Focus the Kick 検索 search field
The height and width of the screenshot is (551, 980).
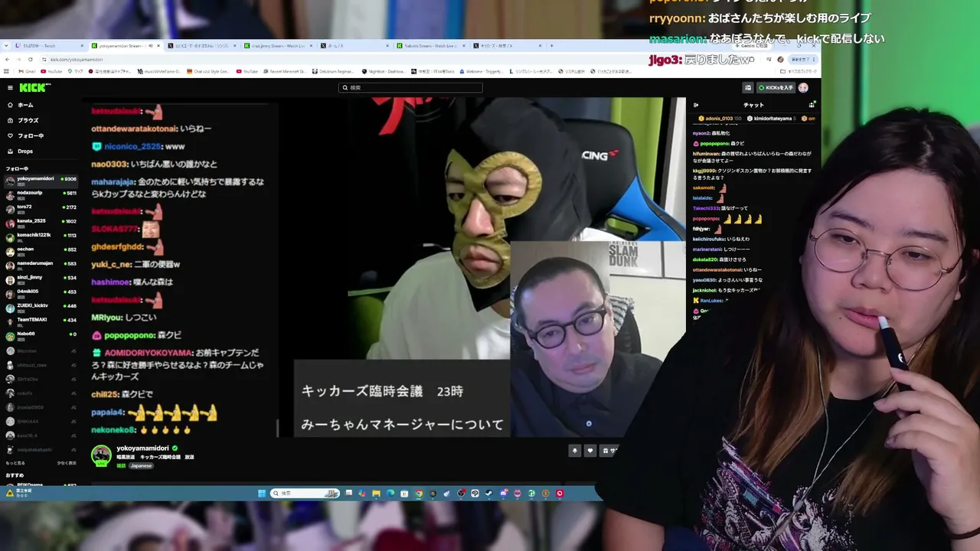click(411, 88)
